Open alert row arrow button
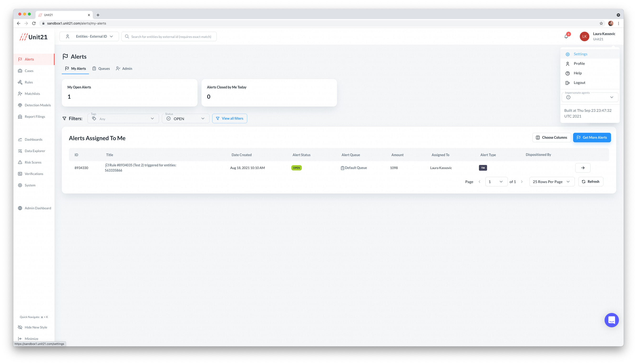This screenshot has height=364, width=637. click(x=582, y=168)
